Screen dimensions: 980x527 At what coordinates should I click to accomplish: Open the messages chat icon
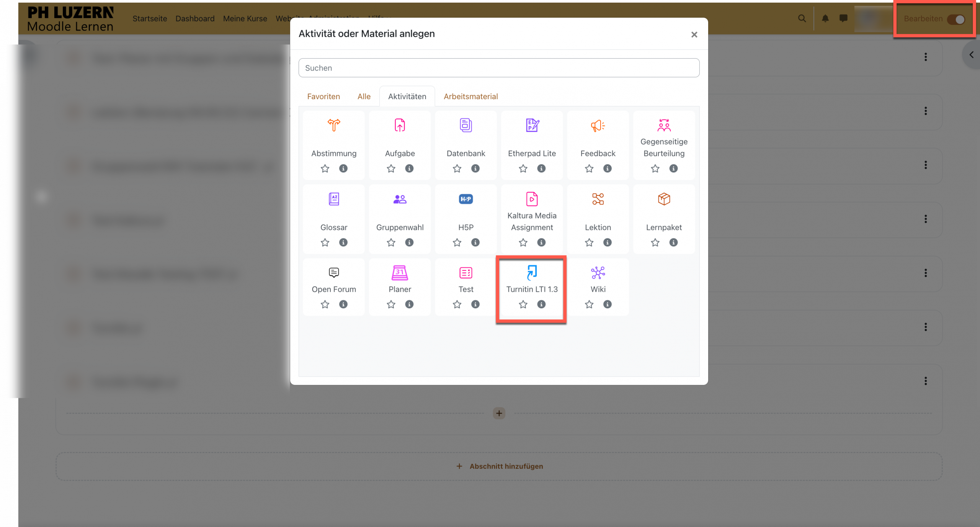click(843, 18)
